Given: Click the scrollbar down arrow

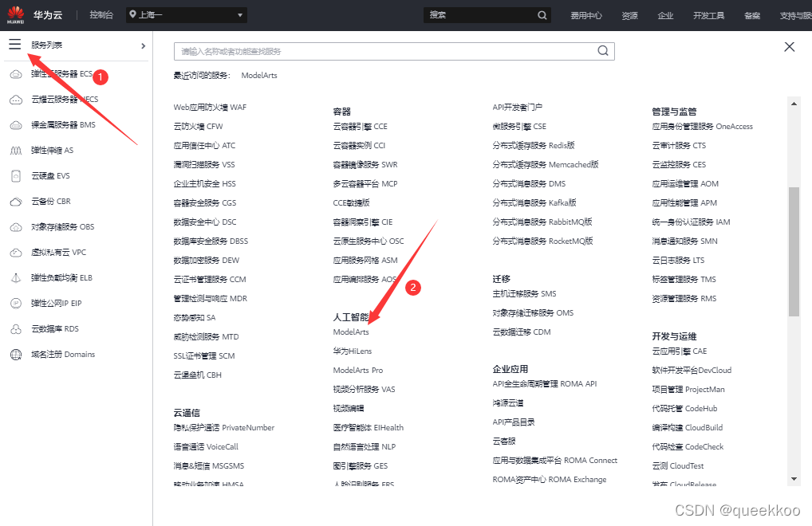Looking at the screenshot, I should 794,479.
